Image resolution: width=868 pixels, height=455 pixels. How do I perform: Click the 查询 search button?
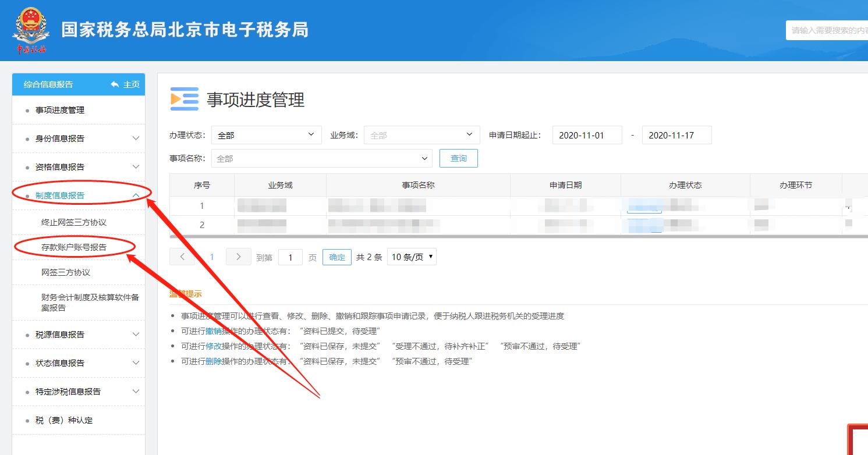(x=458, y=158)
